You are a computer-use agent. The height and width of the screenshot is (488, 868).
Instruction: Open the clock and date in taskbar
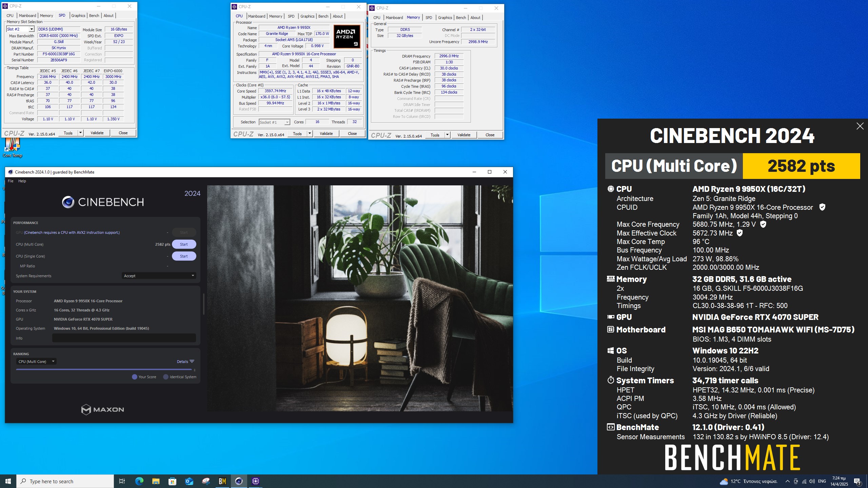[839, 481]
